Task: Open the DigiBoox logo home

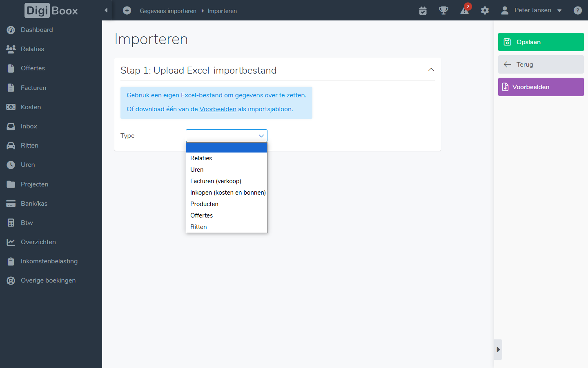Action: click(x=51, y=11)
